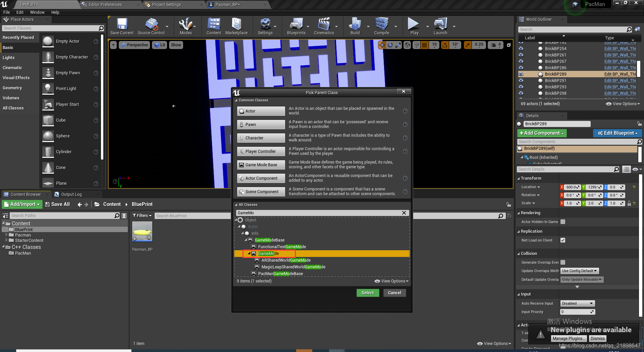Image resolution: width=644 pixels, height=352 pixels.
Task: Collapse the GameMode class tree node
Action: pyautogui.click(x=249, y=254)
